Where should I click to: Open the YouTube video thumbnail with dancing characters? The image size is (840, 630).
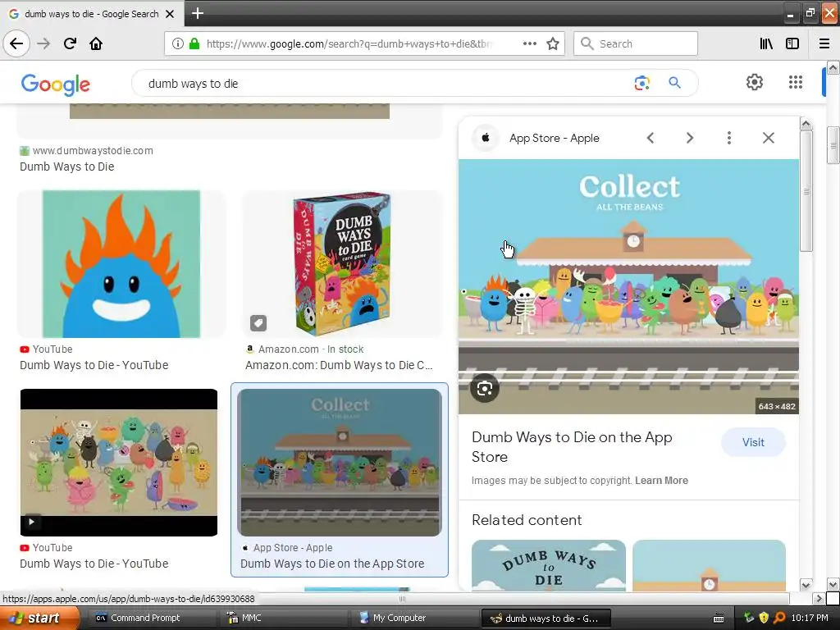(x=119, y=463)
